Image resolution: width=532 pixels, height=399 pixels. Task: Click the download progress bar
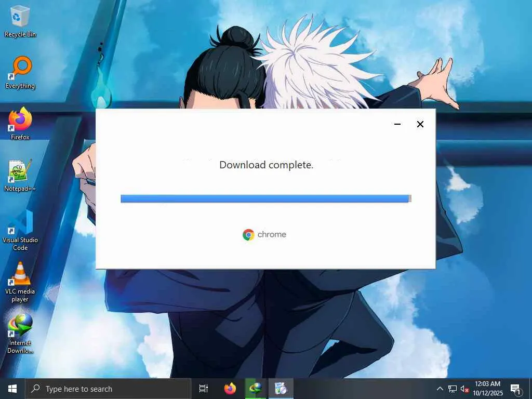pyautogui.click(x=266, y=198)
